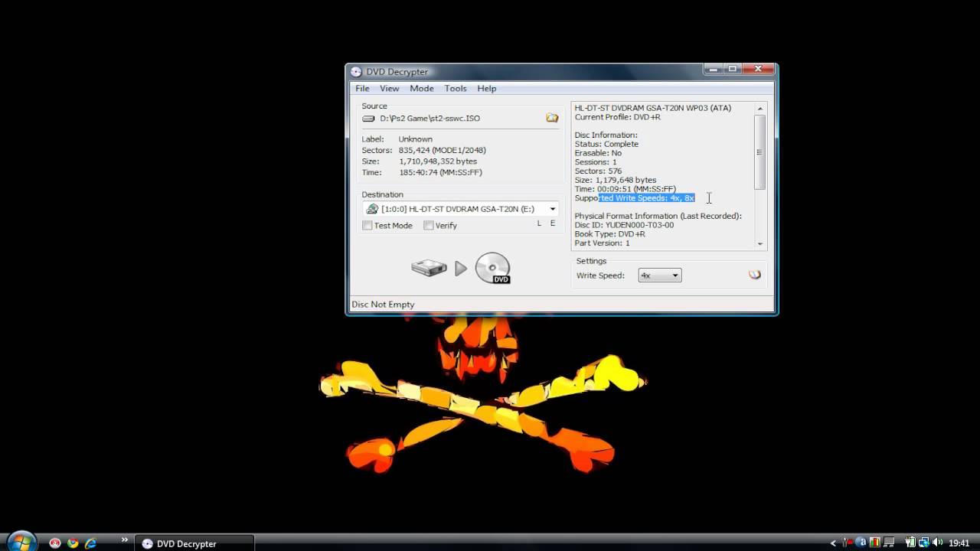Open the Destination drive dropdown

pos(552,209)
